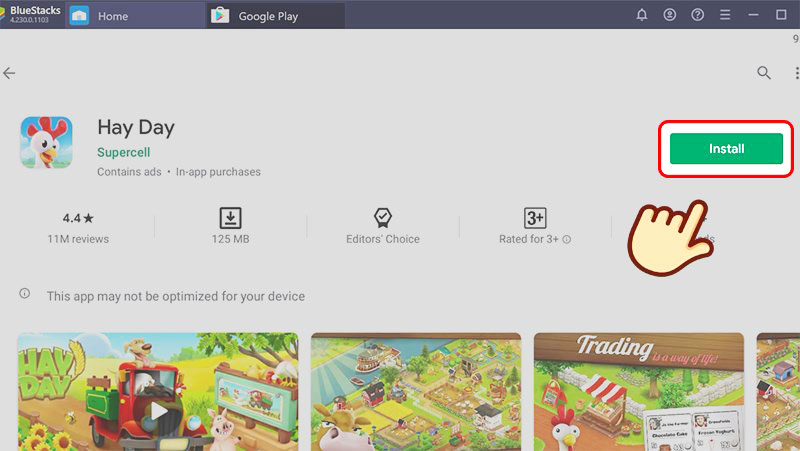
Task: Open Google Play search magnifier
Action: [x=764, y=73]
